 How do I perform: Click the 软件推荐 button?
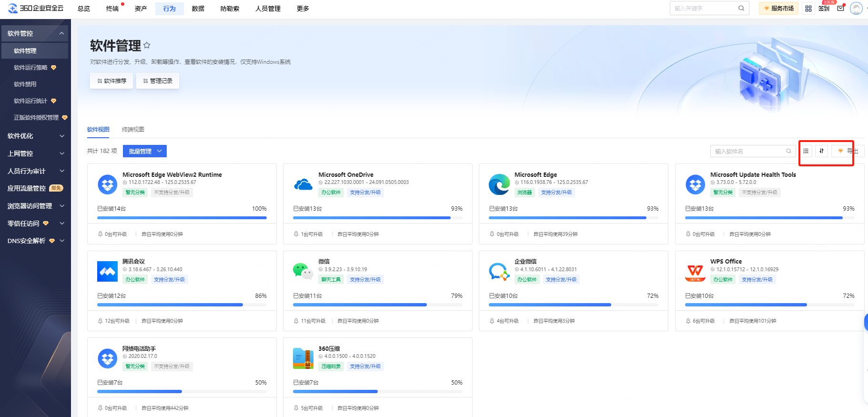coord(111,81)
